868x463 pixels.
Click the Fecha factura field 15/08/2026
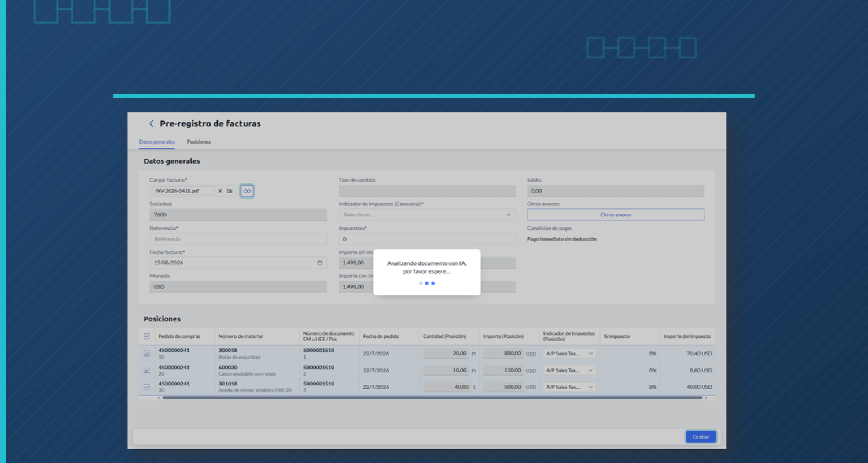point(238,263)
